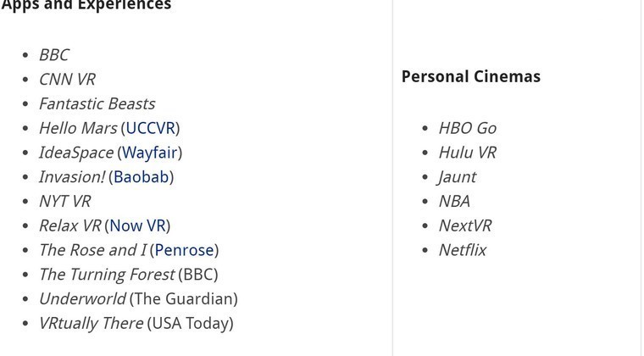Click the Hello Mars title text
The height and width of the screenshot is (356, 644).
click(78, 128)
